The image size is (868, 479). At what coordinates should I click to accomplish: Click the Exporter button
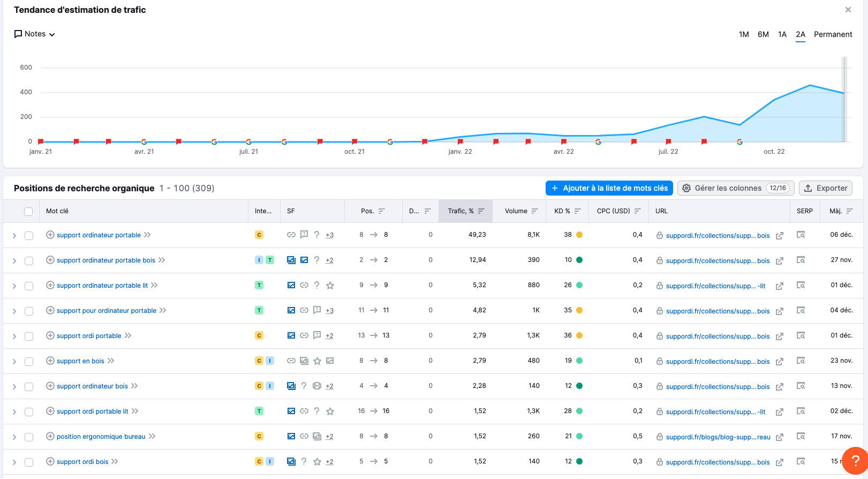coord(826,188)
